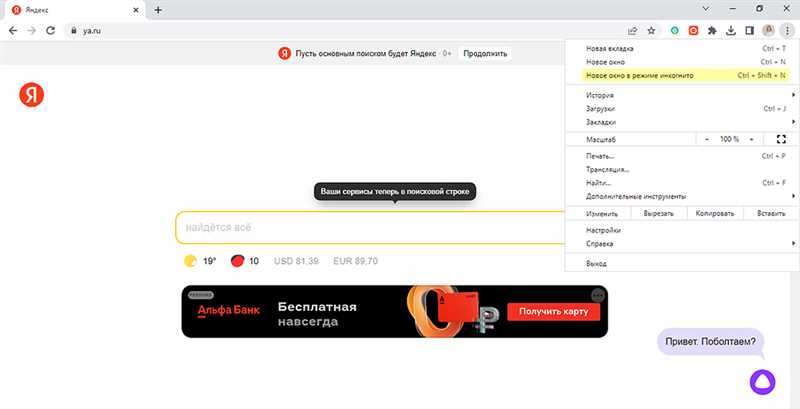The height and width of the screenshot is (409, 800).
Task: Click the browser forward arrow
Action: coord(32,31)
